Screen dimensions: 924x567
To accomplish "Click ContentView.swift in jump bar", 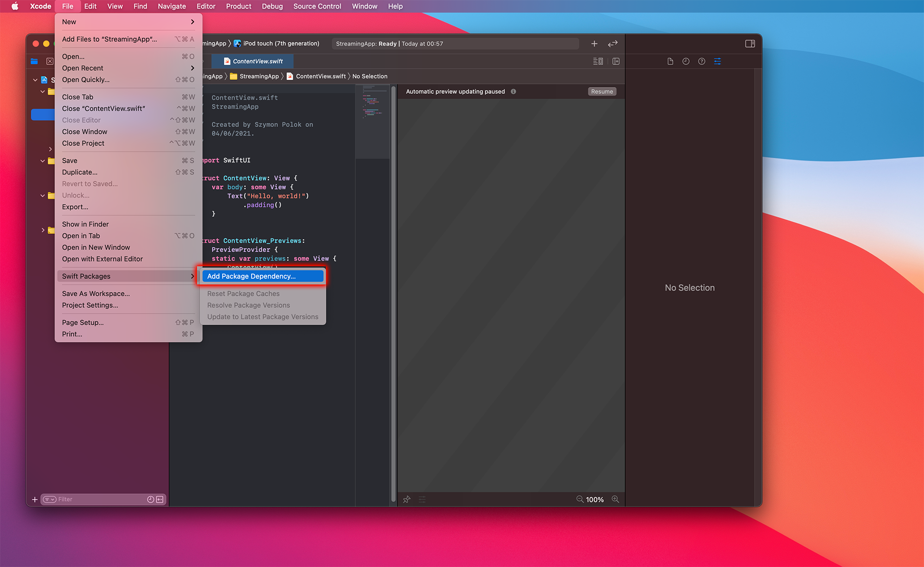I will tap(316, 76).
